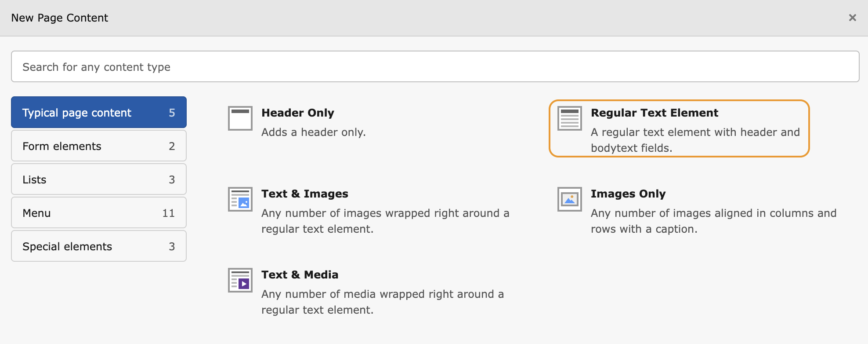Click the count 2 beside Form elements
The height and width of the screenshot is (344, 868).
coord(172,146)
